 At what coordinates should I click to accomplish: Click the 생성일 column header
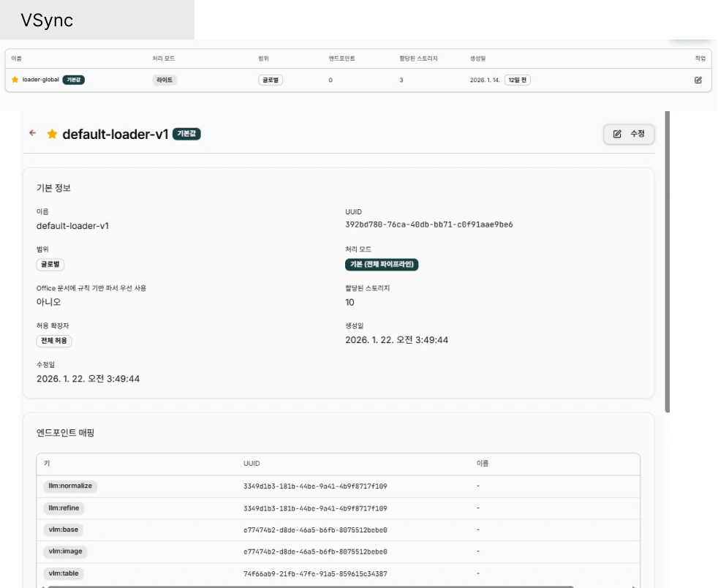tap(477, 59)
